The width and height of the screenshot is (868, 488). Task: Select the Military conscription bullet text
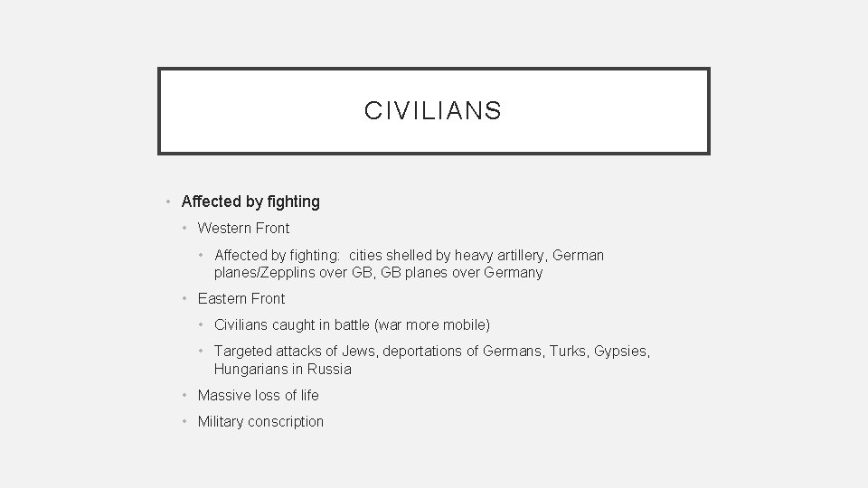260,421
